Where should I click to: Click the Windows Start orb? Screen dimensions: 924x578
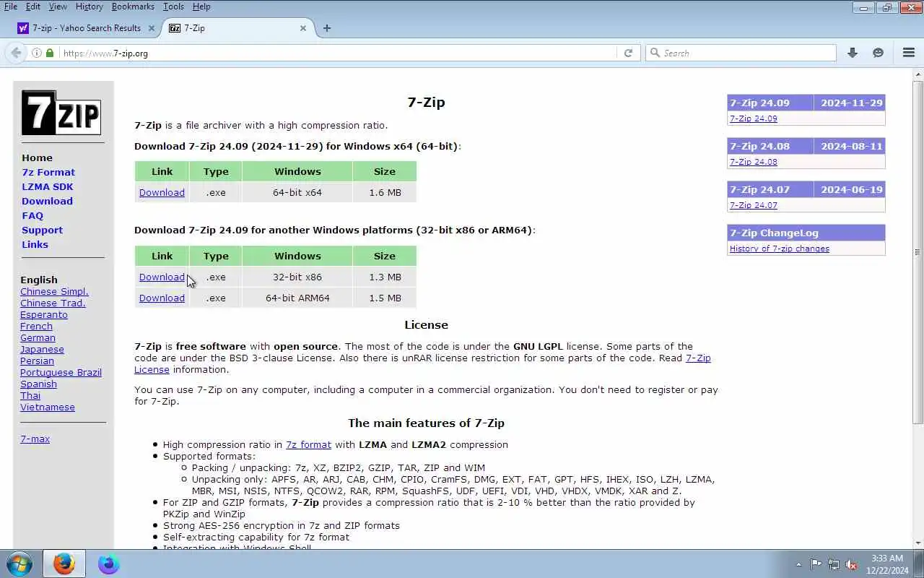pyautogui.click(x=19, y=564)
